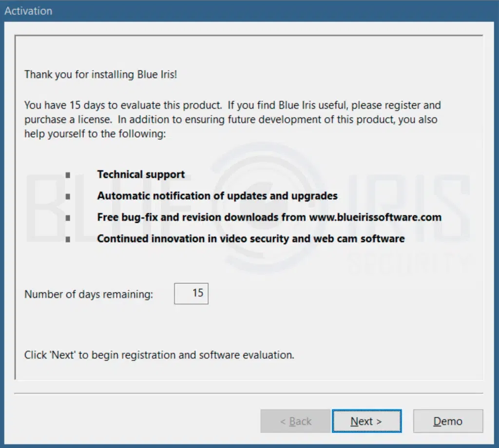This screenshot has width=499, height=448.
Task: Click the bullet beside Automatic notification of updates
Action: 68,196
